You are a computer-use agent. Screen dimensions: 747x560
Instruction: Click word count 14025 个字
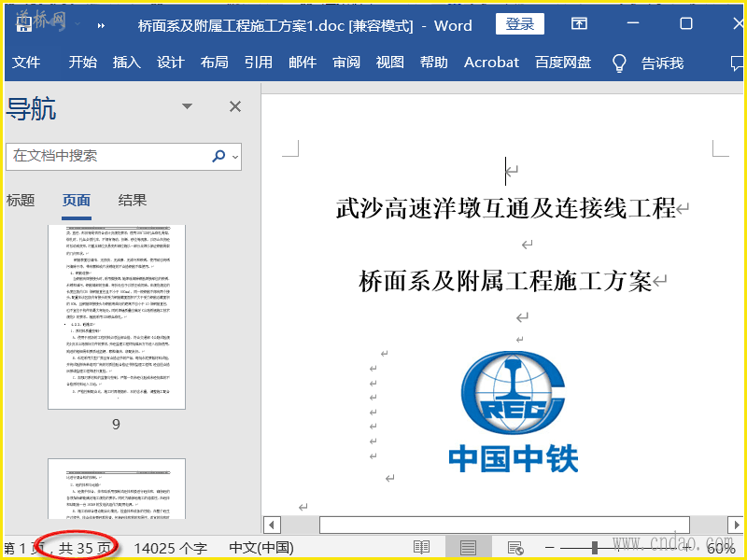coord(171,548)
